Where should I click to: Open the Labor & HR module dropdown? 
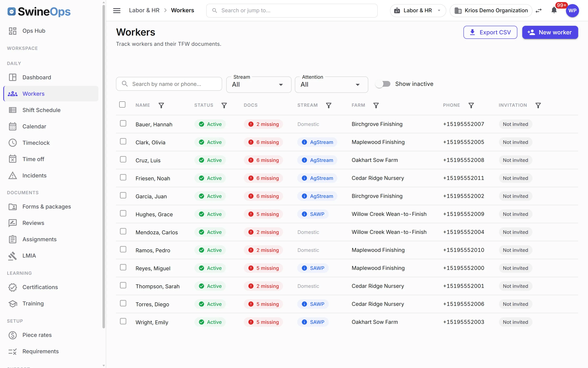click(x=418, y=10)
